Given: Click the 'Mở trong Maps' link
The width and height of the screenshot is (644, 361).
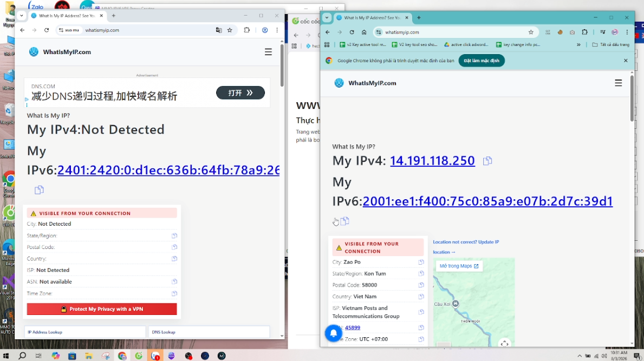Looking at the screenshot, I should coord(459,266).
